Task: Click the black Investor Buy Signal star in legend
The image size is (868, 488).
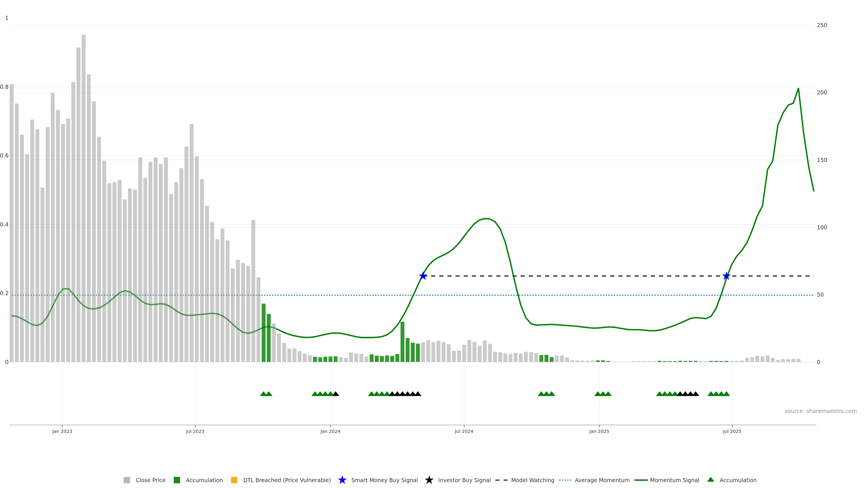Action: click(429, 480)
